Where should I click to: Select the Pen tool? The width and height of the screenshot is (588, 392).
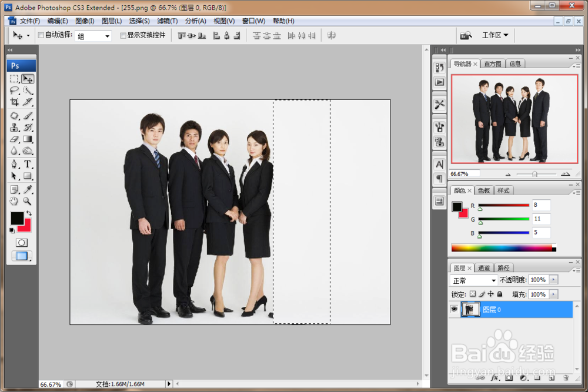point(14,164)
